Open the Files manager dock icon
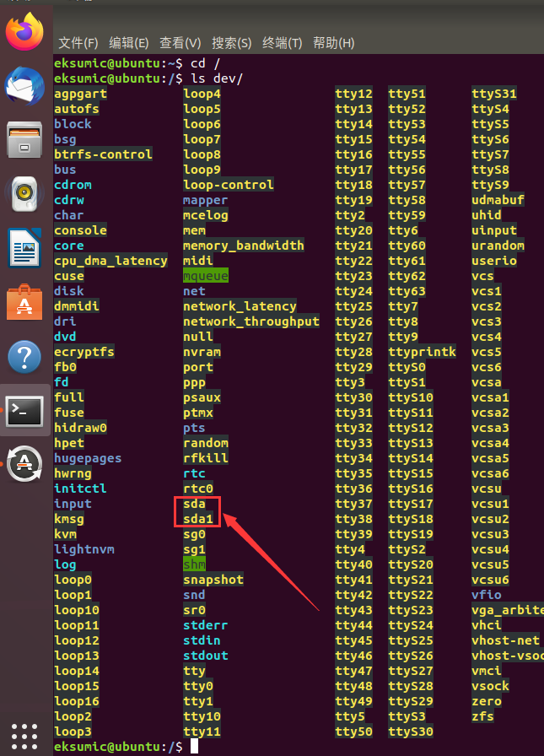This screenshot has width=544, height=756. [x=25, y=139]
